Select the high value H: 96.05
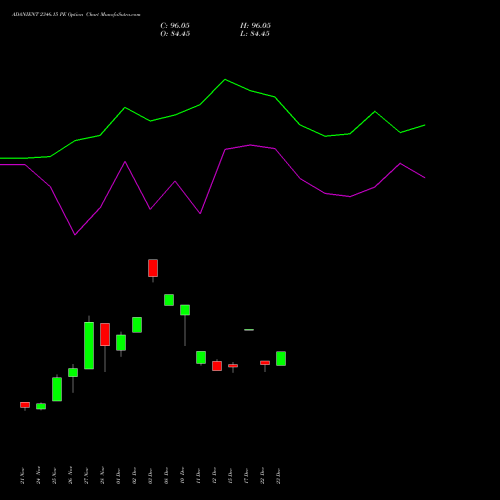The image size is (500, 500). pyautogui.click(x=255, y=26)
